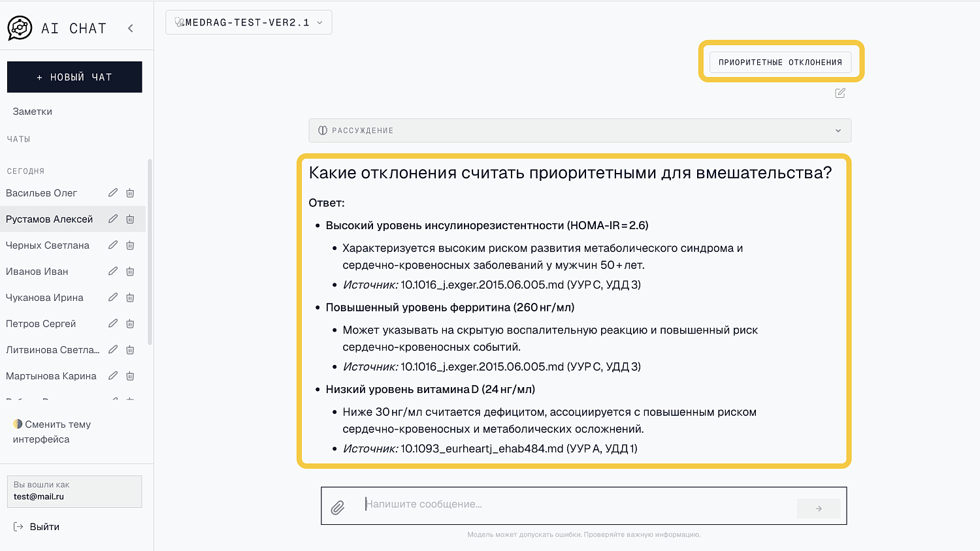Toggle interface theme with Сменить тему интерфейса
Viewport: 980px width, 551px height.
[x=52, y=432]
